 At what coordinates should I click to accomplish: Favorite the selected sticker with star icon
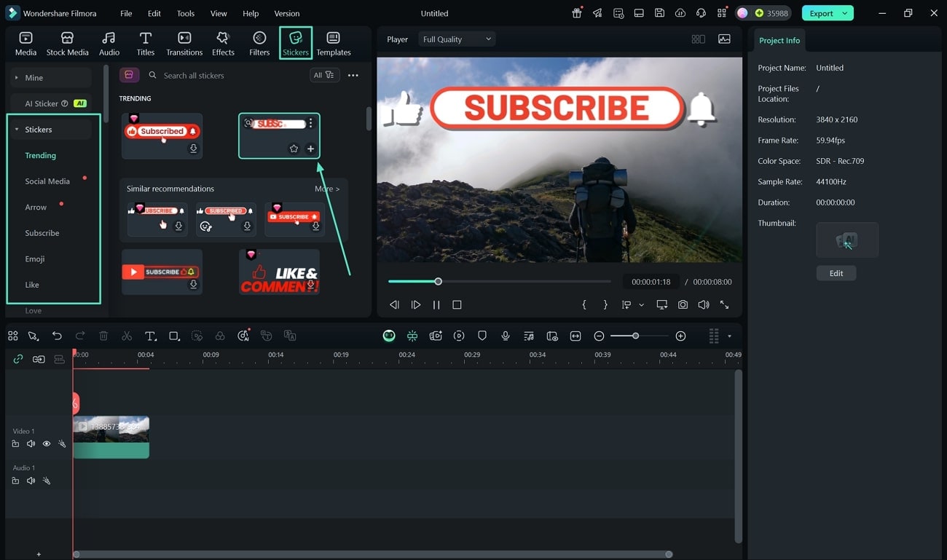(294, 149)
